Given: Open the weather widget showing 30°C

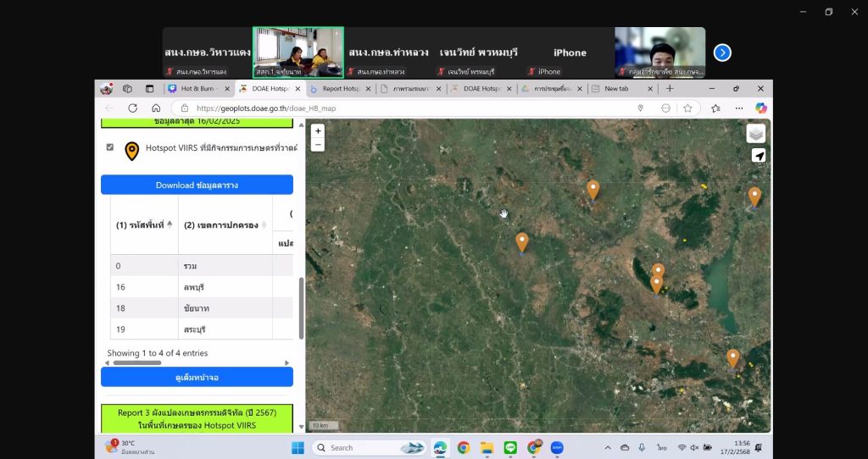Looking at the screenshot, I should (131, 447).
